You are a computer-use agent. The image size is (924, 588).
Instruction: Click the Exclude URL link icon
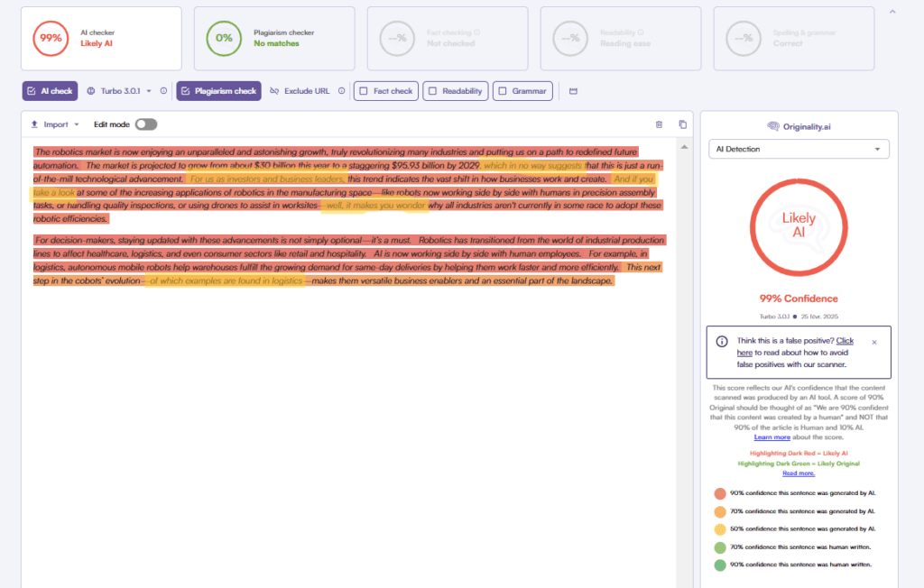point(274,91)
